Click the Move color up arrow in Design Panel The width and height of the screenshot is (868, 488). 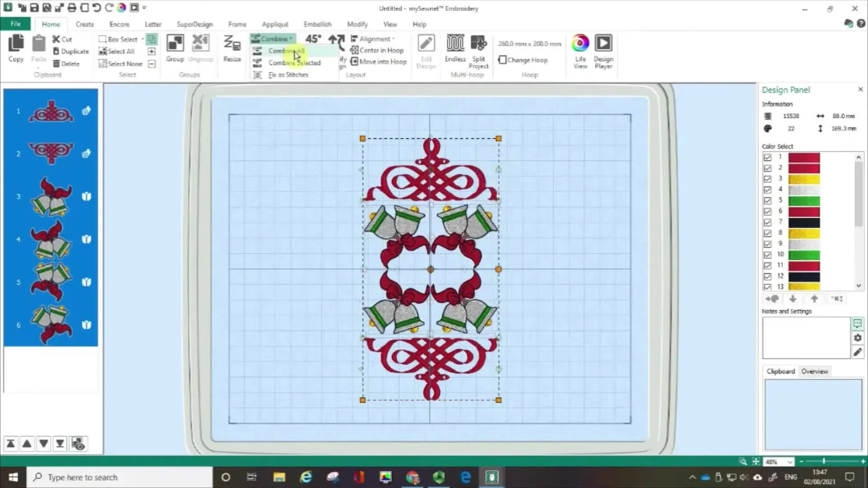(814, 299)
